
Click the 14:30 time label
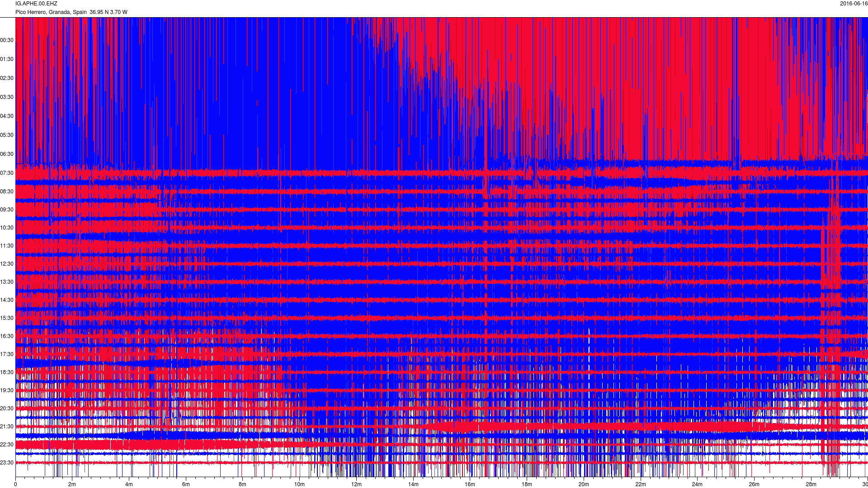tap(7, 300)
